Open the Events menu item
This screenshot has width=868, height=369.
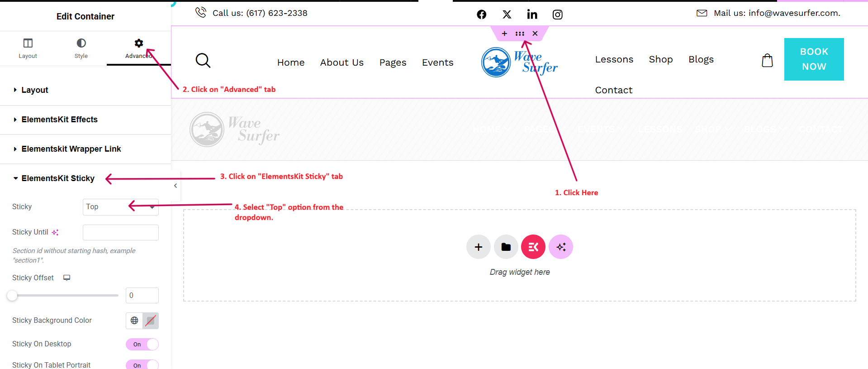[x=437, y=62]
